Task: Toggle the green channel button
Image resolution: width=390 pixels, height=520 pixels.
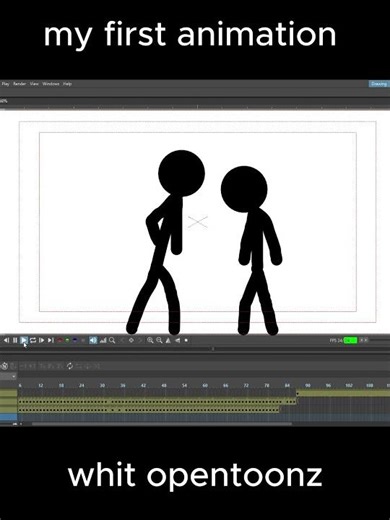Action: 67,340
